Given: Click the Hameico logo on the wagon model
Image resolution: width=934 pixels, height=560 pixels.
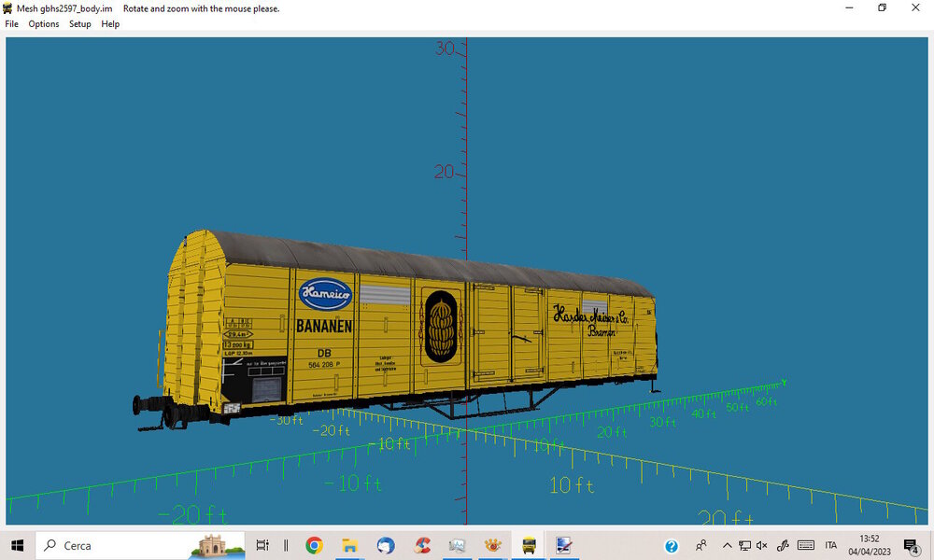Looking at the screenshot, I should pos(325,293).
